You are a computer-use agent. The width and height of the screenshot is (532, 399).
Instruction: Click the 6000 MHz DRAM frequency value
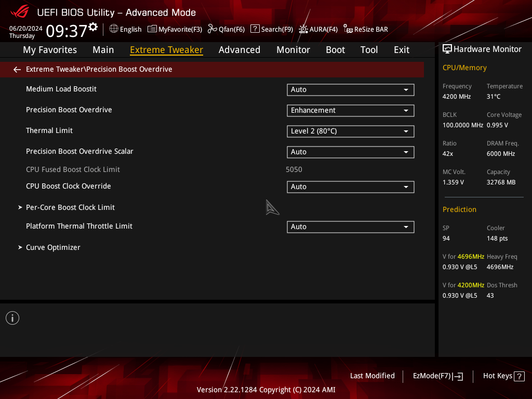click(x=501, y=154)
